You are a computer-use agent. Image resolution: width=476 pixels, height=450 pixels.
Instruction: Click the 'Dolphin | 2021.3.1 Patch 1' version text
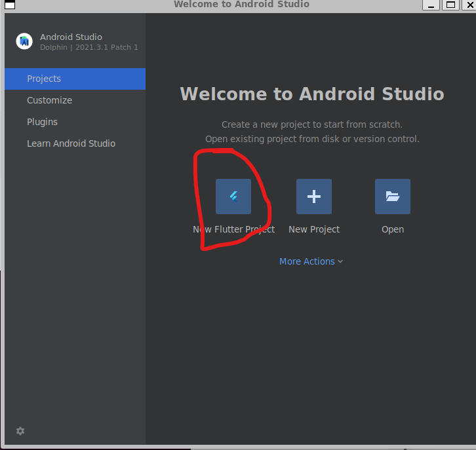tap(89, 47)
